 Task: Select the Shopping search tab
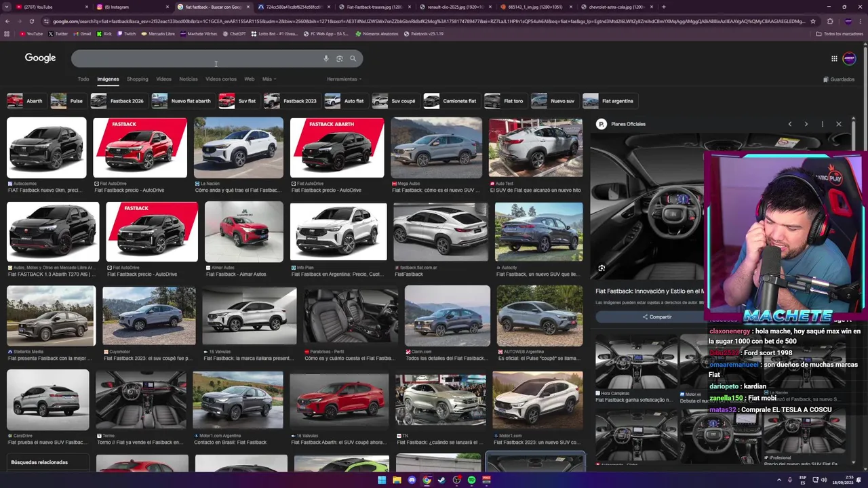137,79
